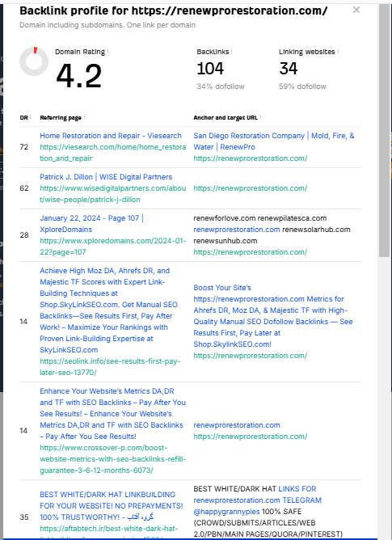Open Boost Your Site's anchor text link

tap(273, 316)
